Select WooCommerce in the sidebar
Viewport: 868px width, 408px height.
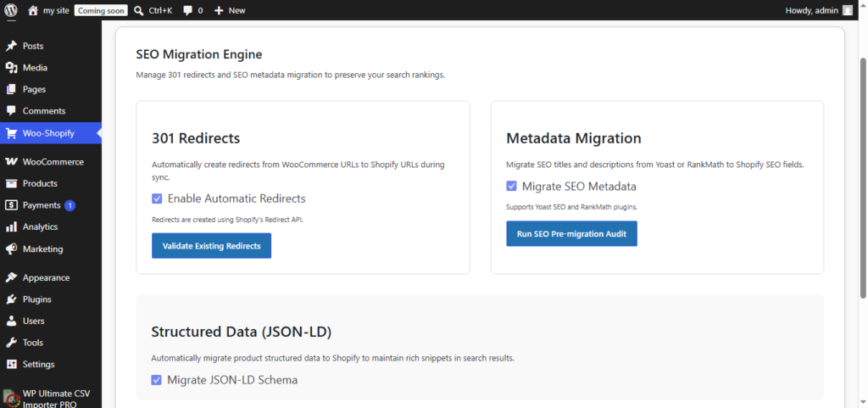pos(53,162)
